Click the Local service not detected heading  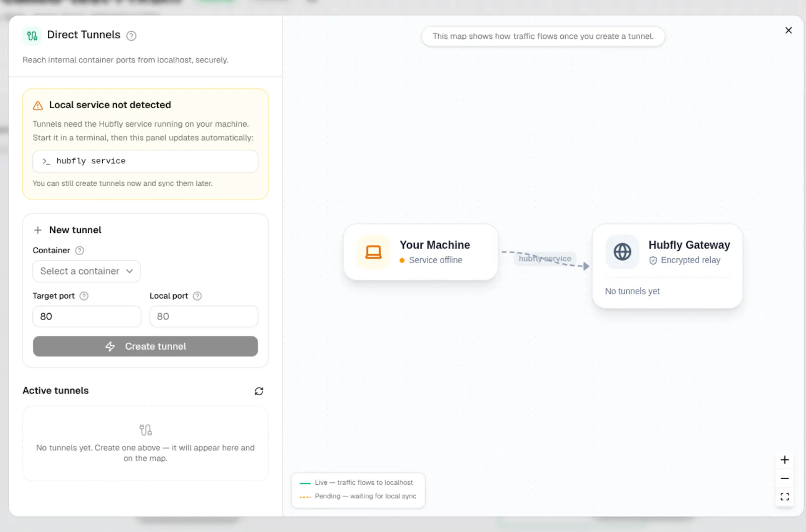110,105
